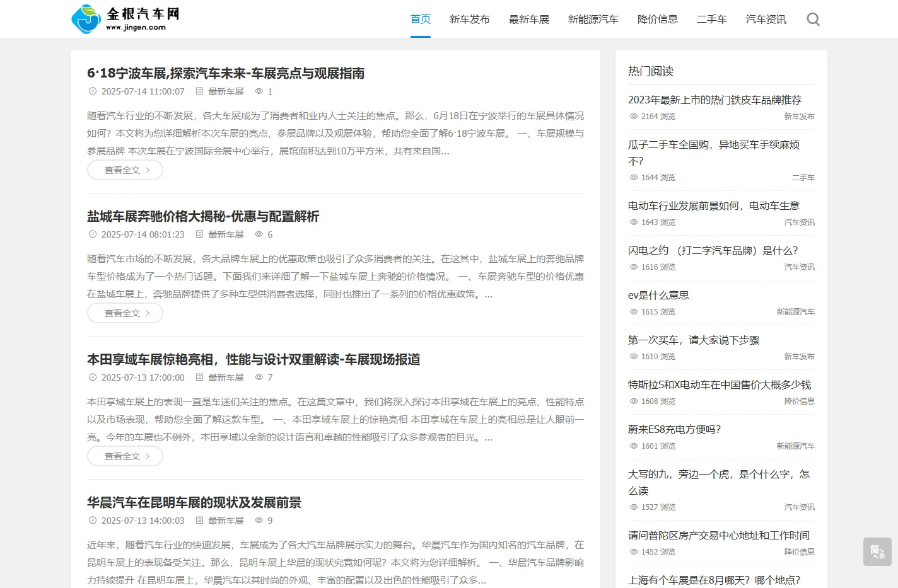
Task: Open 上海有个车展是在8月 article
Action: [x=714, y=580]
